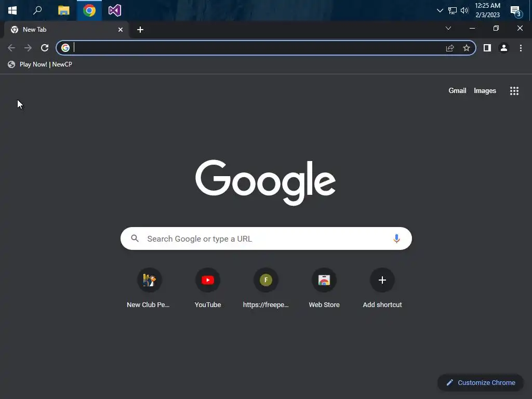Open the New Club Penguin shortcut
532x399 pixels.
pos(149,288)
